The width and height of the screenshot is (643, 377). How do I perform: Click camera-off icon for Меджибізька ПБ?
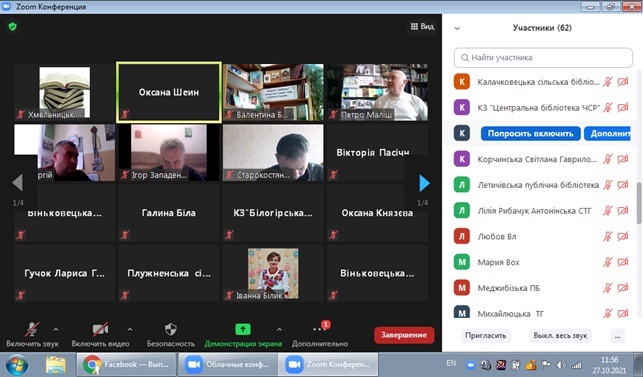[x=622, y=288]
